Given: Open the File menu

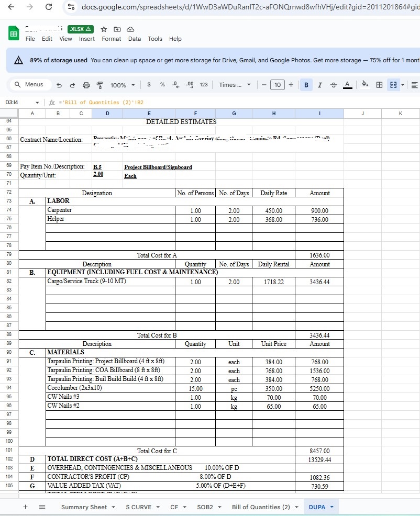Looking at the screenshot, I should [30, 39].
